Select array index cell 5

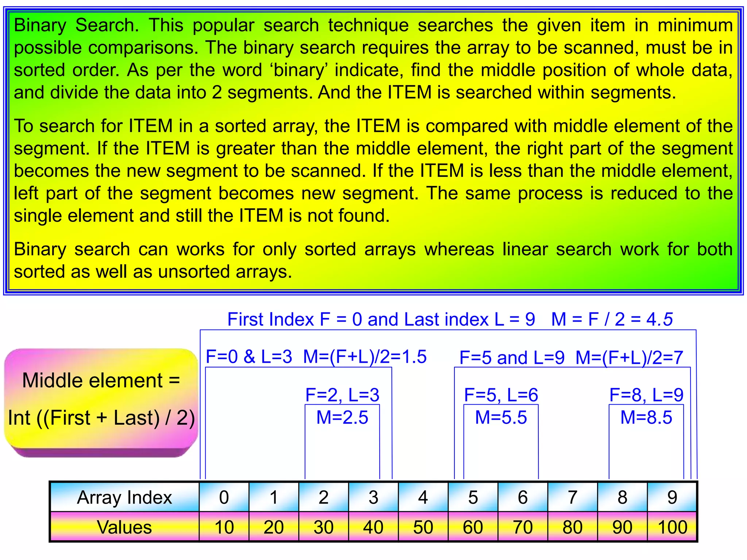point(473,497)
